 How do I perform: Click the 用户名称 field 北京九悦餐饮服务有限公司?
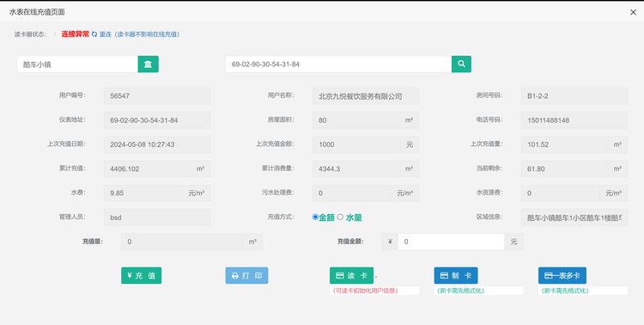pos(366,95)
